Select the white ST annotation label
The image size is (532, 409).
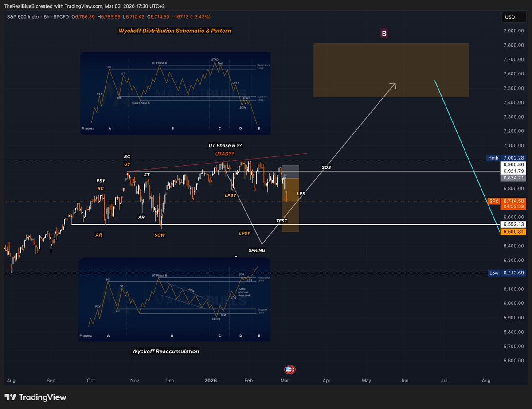(147, 175)
